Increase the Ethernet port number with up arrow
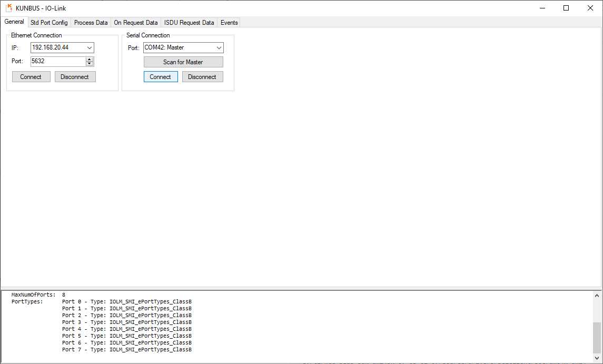The height and width of the screenshot is (364, 603). [90, 60]
